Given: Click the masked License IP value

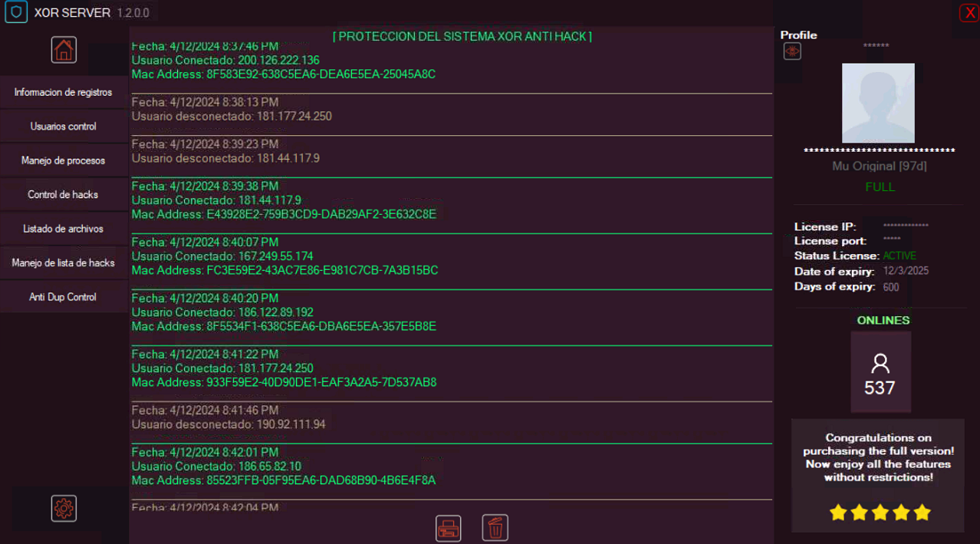Looking at the screenshot, I should 906,226.
